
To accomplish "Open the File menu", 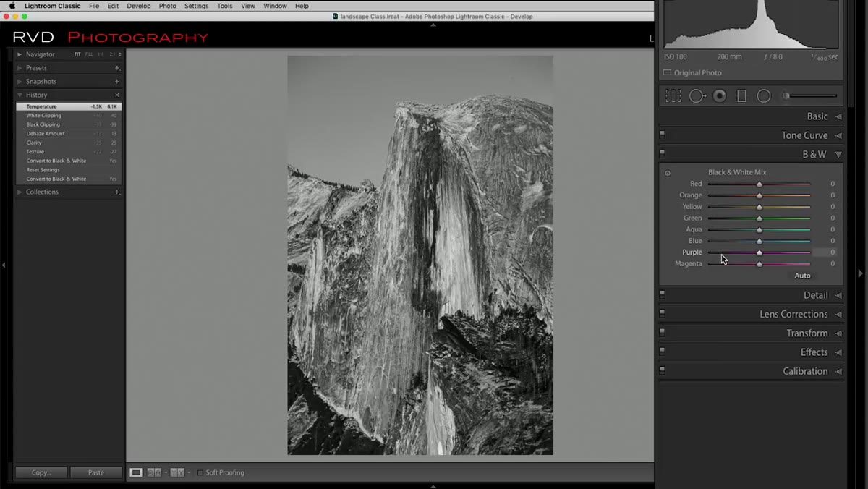I will point(94,6).
